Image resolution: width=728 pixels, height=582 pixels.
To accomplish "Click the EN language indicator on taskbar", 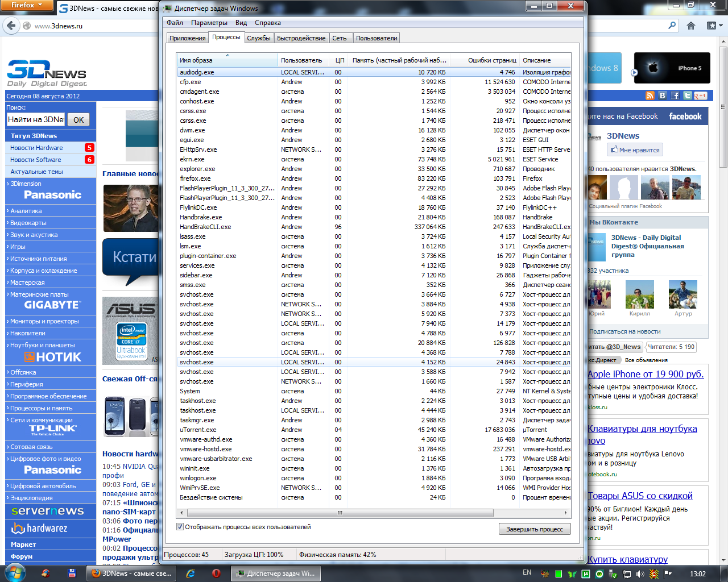I will click(x=527, y=573).
